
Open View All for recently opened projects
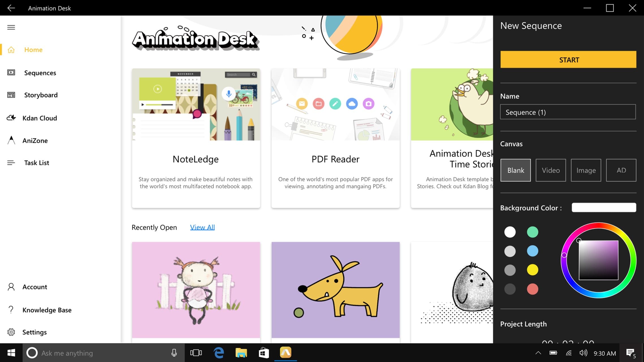pyautogui.click(x=202, y=227)
